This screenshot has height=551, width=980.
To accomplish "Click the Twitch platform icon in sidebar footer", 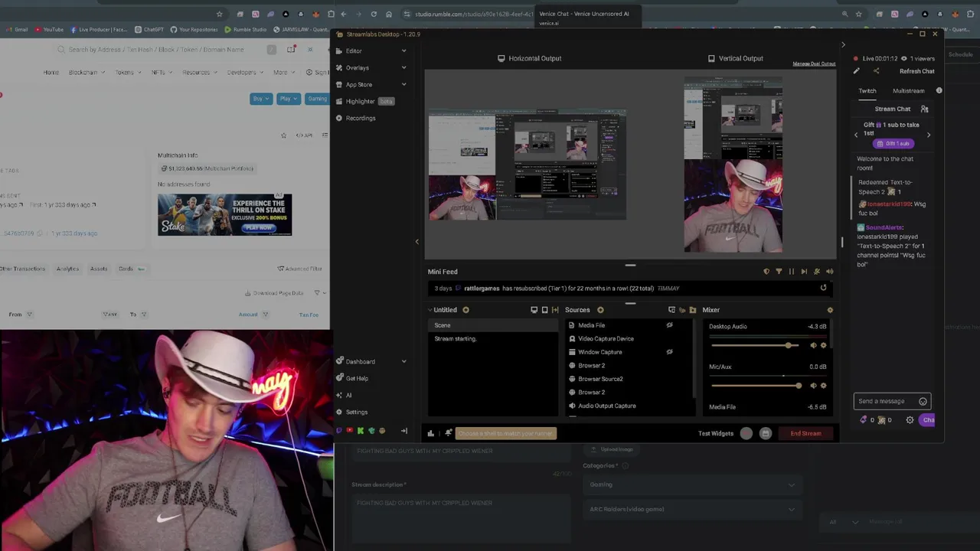I will [339, 431].
